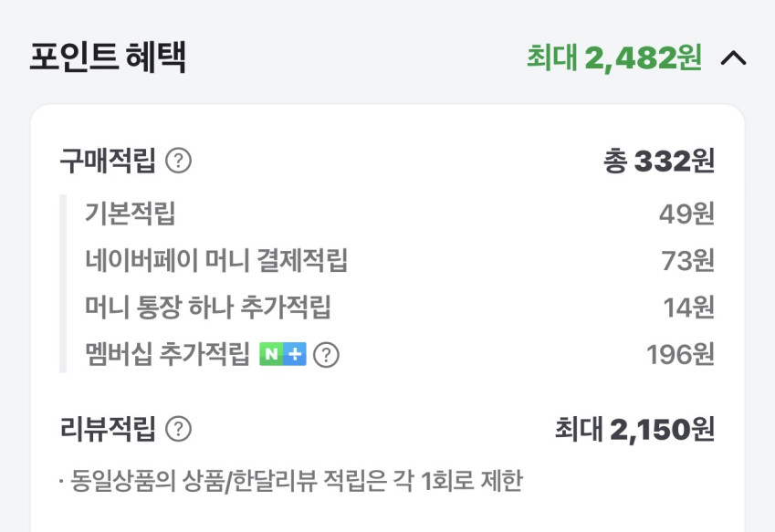Click the 196원 membership reward amount

(680, 355)
